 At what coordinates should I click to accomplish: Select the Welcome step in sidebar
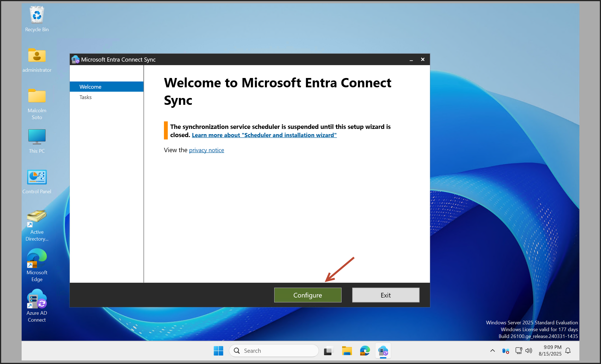click(x=90, y=87)
